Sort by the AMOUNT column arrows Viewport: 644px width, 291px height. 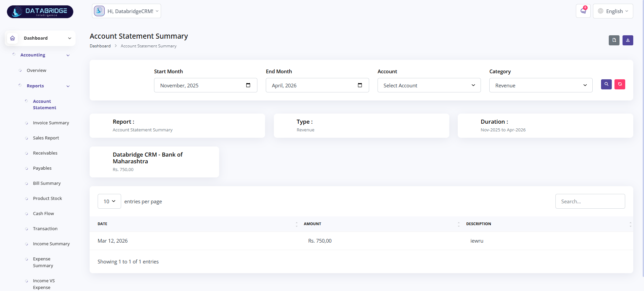pyautogui.click(x=459, y=224)
